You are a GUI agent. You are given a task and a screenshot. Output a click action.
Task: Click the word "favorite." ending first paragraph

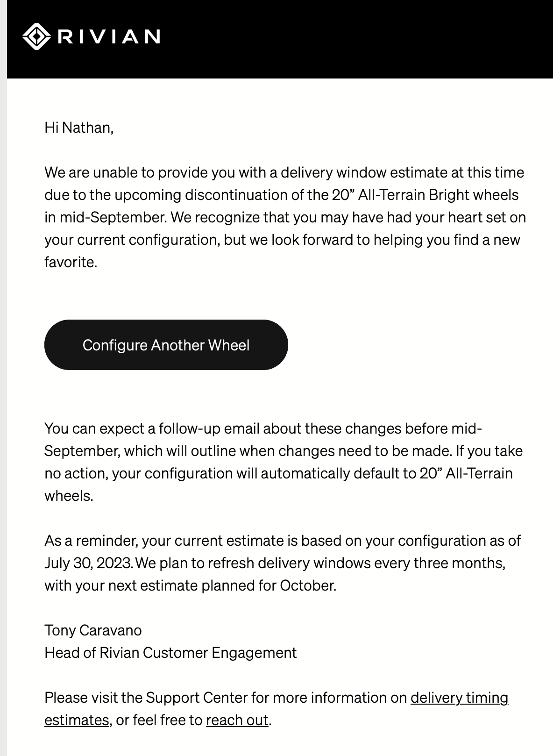pos(71,262)
